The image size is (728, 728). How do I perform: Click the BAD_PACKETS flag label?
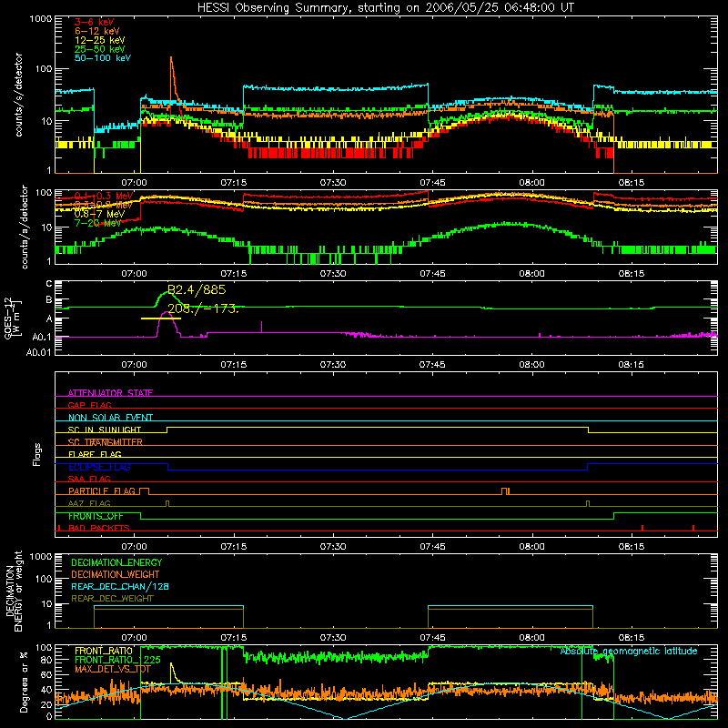tap(99, 528)
